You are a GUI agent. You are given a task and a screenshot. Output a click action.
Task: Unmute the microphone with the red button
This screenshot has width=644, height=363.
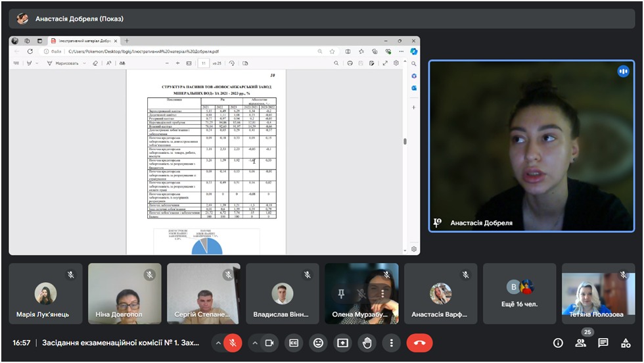pyautogui.click(x=232, y=343)
